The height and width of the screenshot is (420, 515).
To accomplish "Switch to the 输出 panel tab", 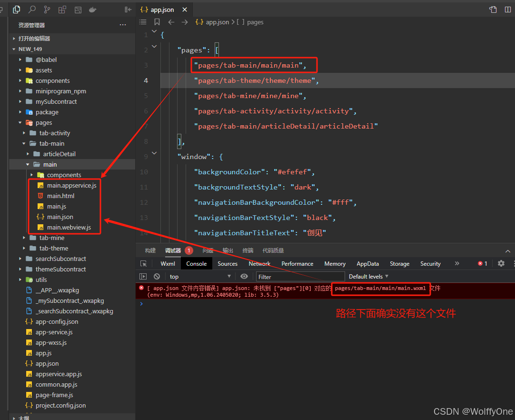I will [x=228, y=250].
